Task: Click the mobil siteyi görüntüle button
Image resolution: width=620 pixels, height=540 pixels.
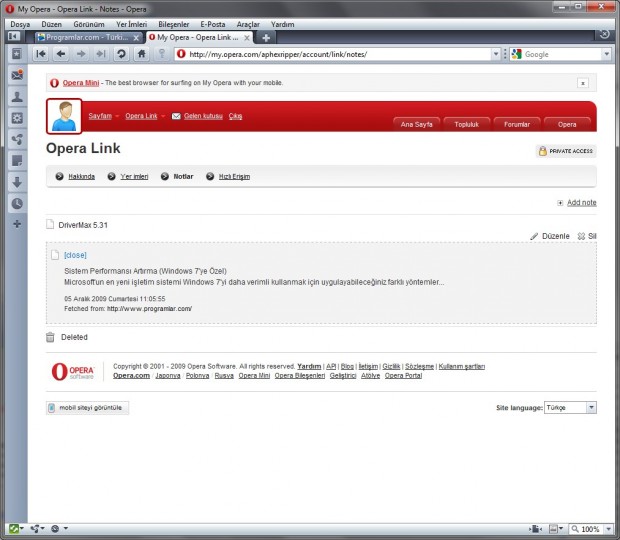Action: pos(87,408)
